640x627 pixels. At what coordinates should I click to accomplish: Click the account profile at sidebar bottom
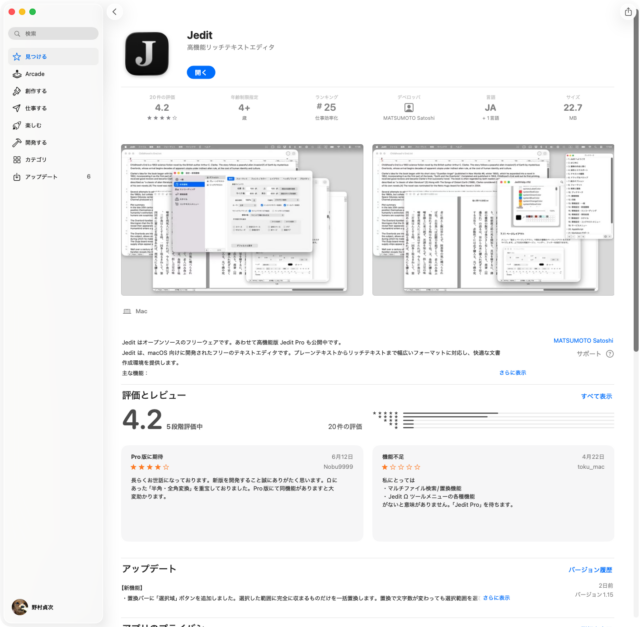click(33, 607)
